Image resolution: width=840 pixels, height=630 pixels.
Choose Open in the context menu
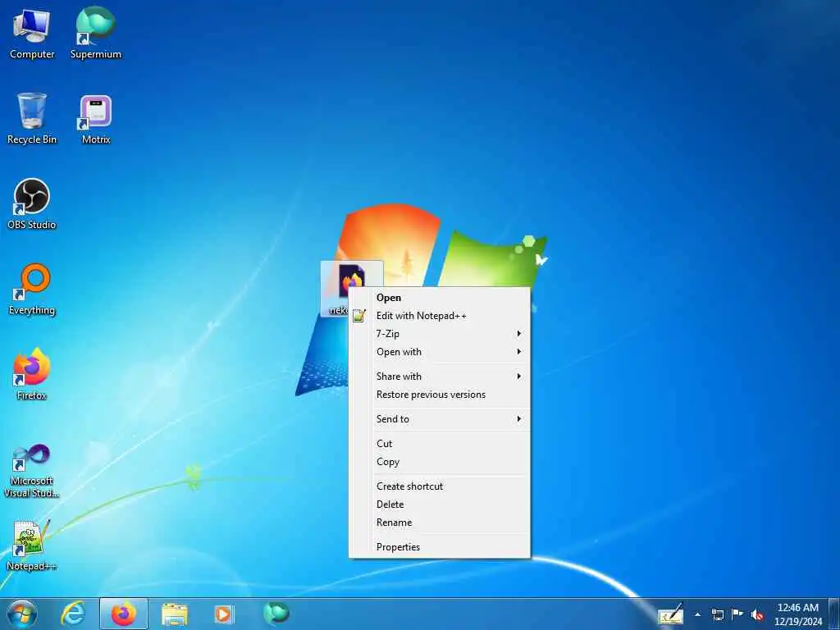tap(440, 298)
